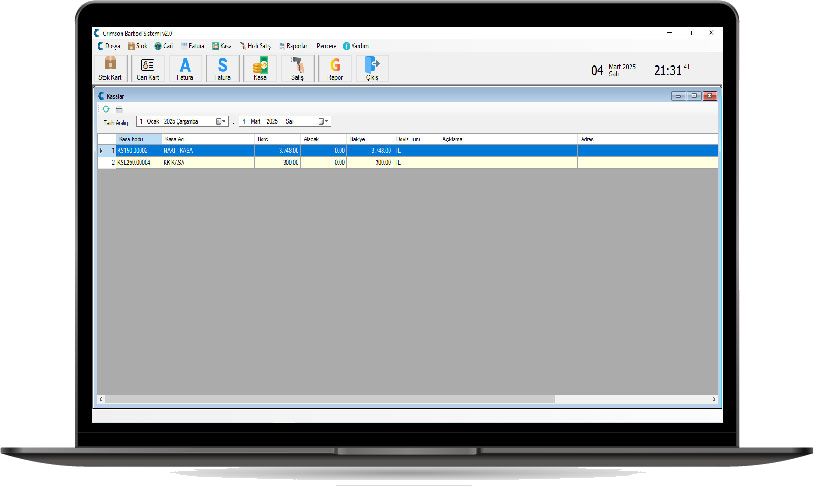Viewport: 814px width, 486px height.
Task: Open the Rapor G icon
Action: pyautogui.click(x=335, y=67)
